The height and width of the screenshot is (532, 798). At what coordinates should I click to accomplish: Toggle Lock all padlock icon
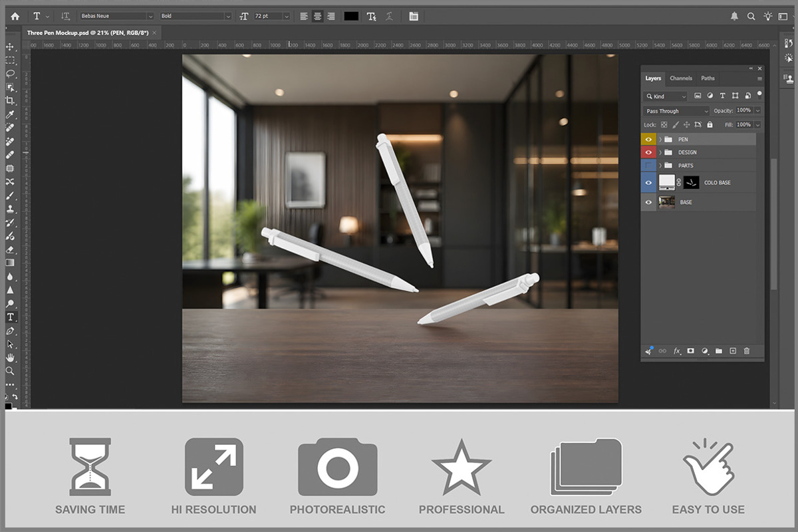(710, 125)
